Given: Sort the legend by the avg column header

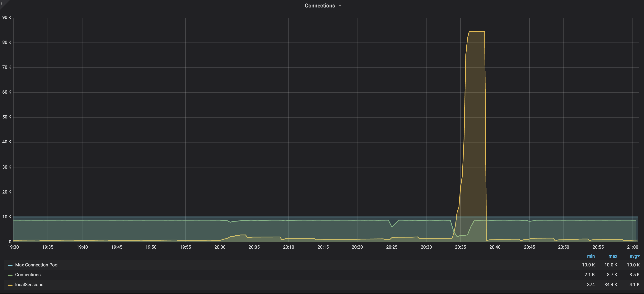Looking at the screenshot, I should (633, 256).
